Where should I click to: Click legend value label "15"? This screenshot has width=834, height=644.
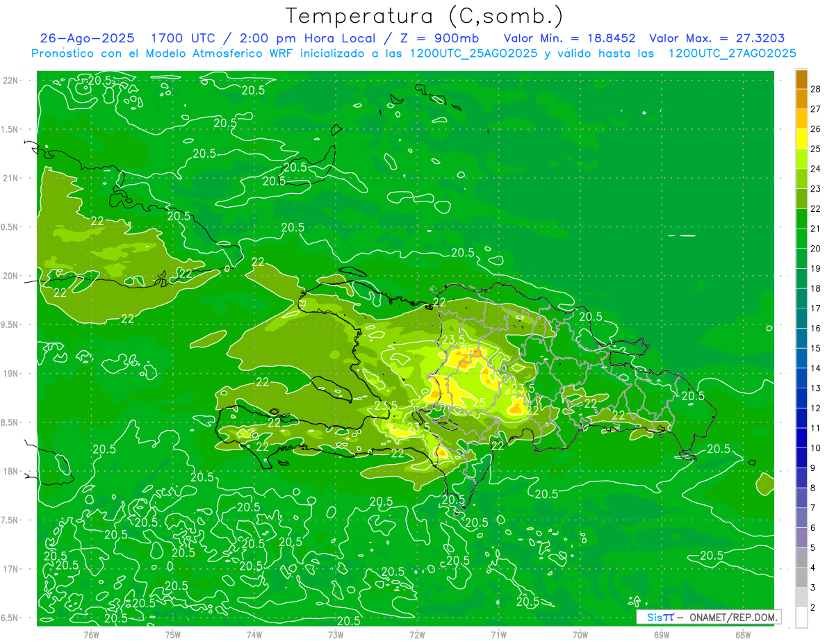pyautogui.click(x=816, y=348)
